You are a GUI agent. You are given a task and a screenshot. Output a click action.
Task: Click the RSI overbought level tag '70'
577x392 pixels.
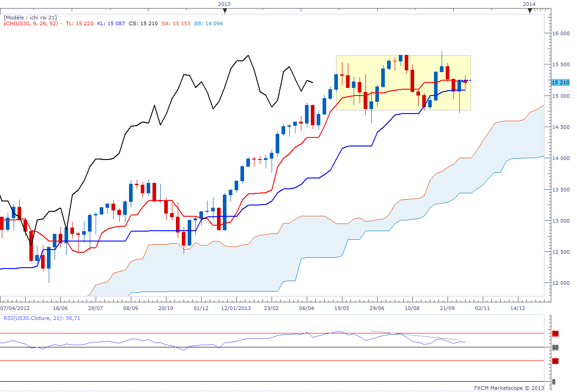[555, 333]
